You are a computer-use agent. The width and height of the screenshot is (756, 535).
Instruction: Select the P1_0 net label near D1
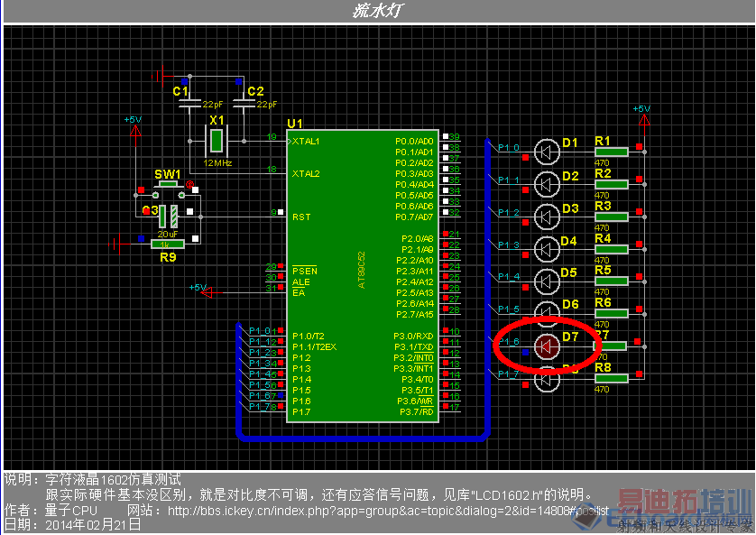tap(509, 147)
